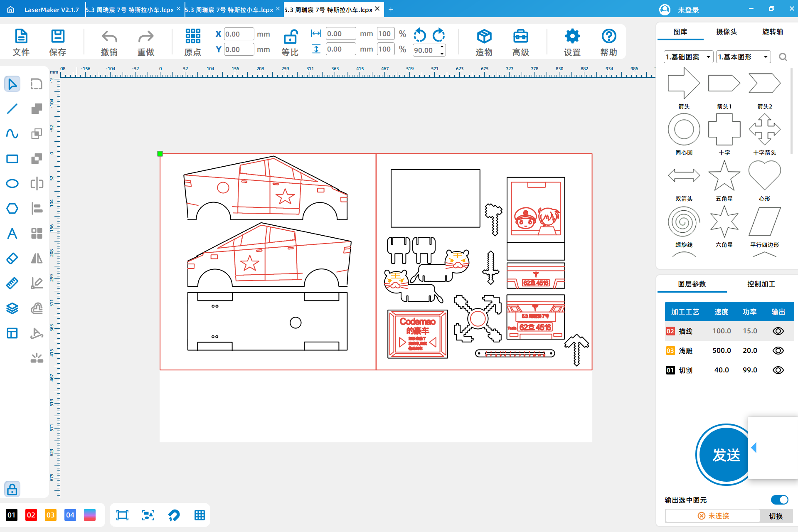Open the 1.基础图案 dropdown

[x=688, y=57]
